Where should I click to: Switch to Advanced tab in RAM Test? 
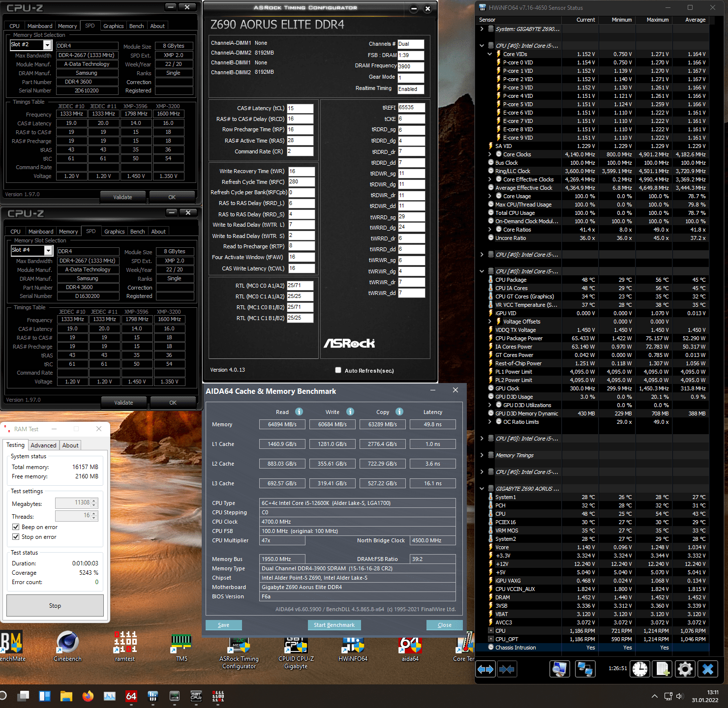click(43, 445)
